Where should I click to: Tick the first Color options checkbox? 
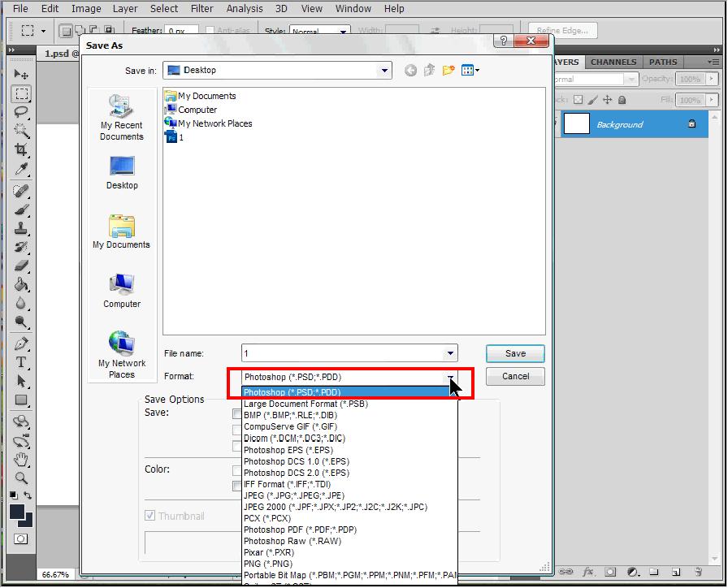237,470
